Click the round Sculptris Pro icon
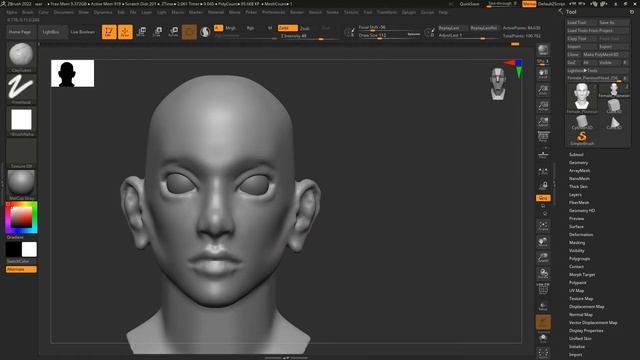 (205, 32)
